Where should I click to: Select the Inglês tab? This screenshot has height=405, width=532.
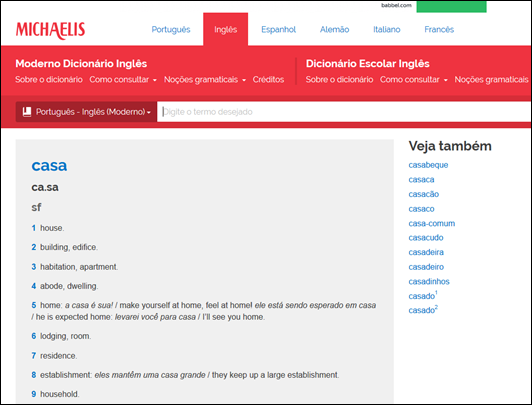point(226,30)
